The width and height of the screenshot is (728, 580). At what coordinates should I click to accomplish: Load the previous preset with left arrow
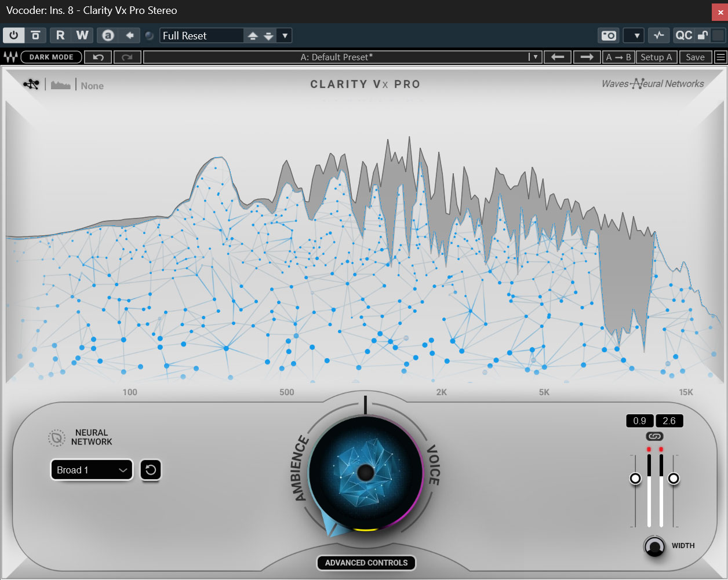pyautogui.click(x=558, y=57)
